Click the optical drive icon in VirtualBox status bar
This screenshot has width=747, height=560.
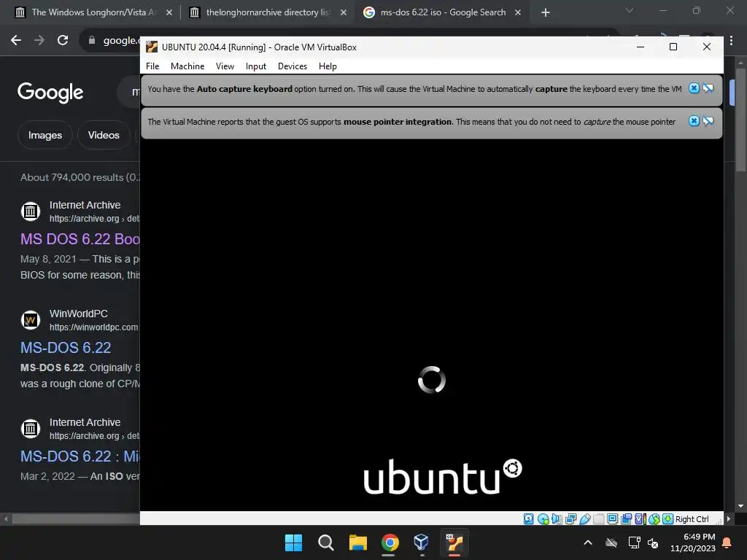click(543, 519)
